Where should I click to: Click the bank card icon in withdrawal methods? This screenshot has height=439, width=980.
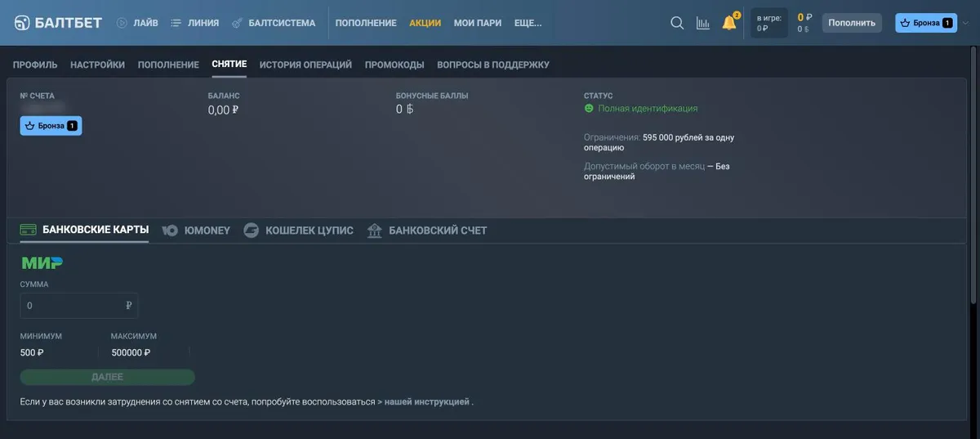point(28,231)
